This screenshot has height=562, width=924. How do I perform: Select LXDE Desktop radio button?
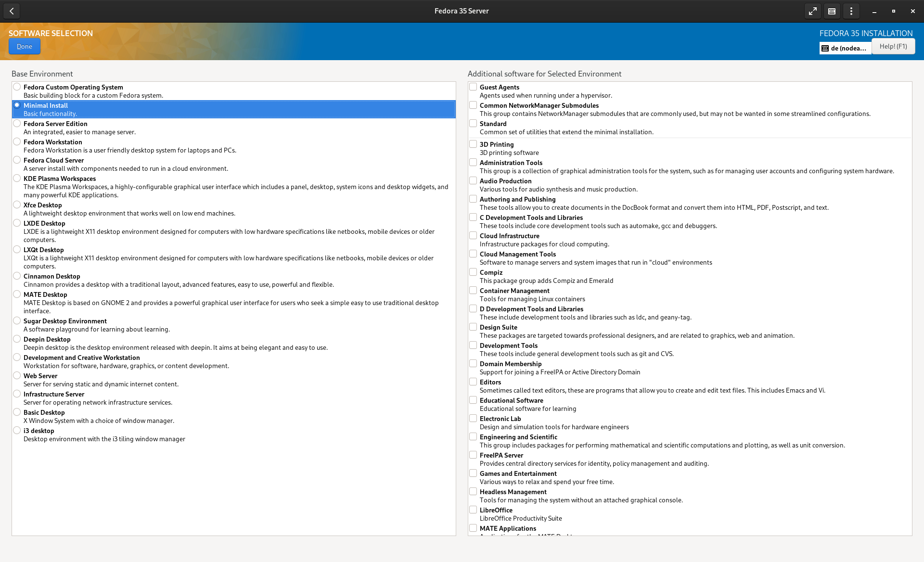[17, 223]
